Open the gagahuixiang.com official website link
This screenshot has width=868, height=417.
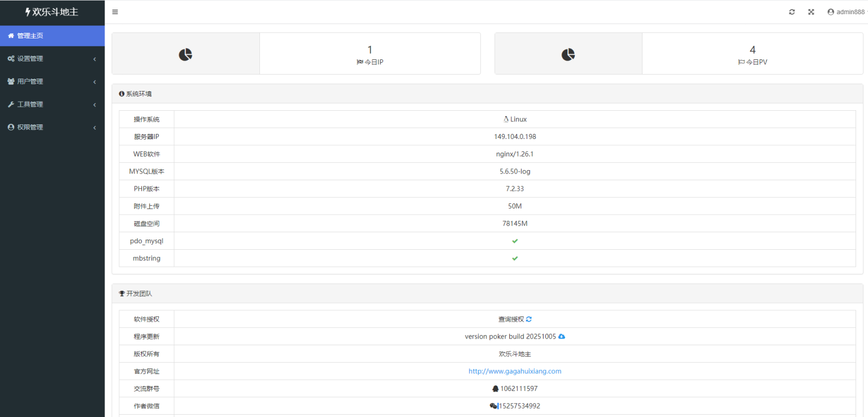(515, 371)
